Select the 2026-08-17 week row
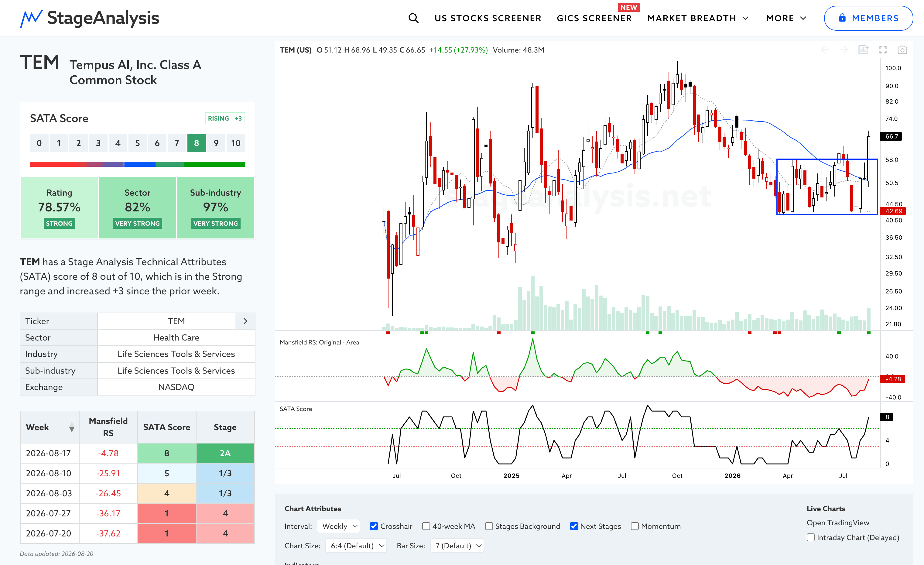The image size is (924, 565). point(138,453)
